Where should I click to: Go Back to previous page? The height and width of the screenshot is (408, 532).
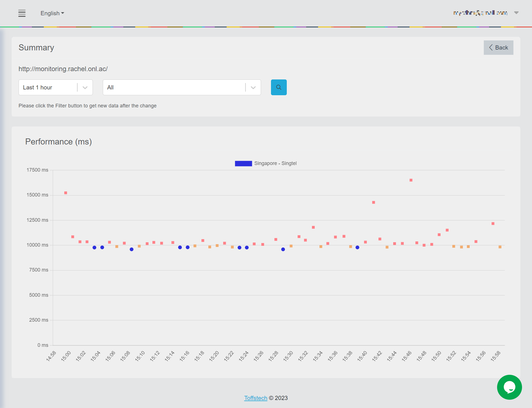click(498, 48)
